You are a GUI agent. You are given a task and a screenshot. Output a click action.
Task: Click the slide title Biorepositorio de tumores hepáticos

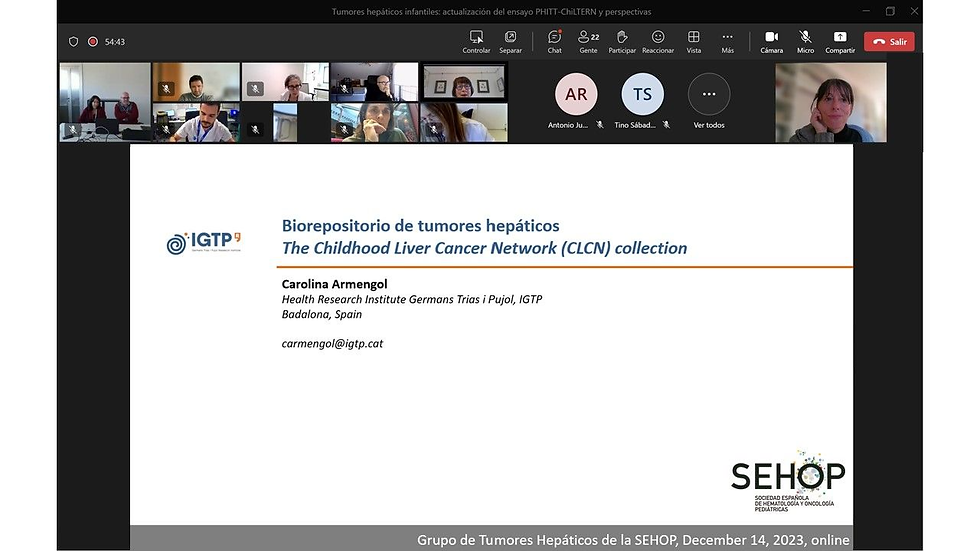(x=420, y=226)
